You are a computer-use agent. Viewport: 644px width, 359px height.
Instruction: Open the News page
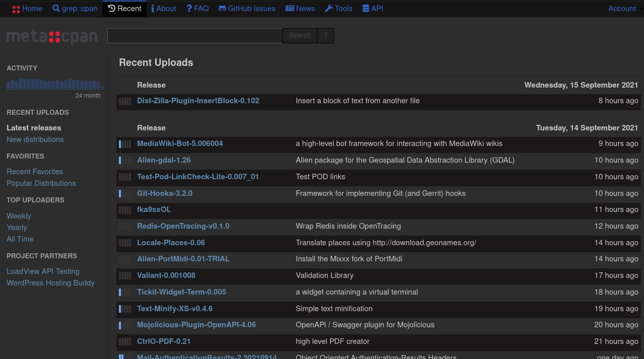[300, 9]
